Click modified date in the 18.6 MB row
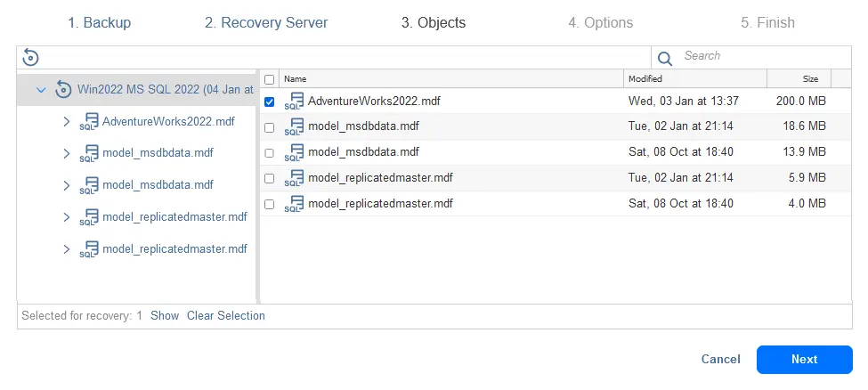This screenshot has width=868, height=390. click(681, 126)
